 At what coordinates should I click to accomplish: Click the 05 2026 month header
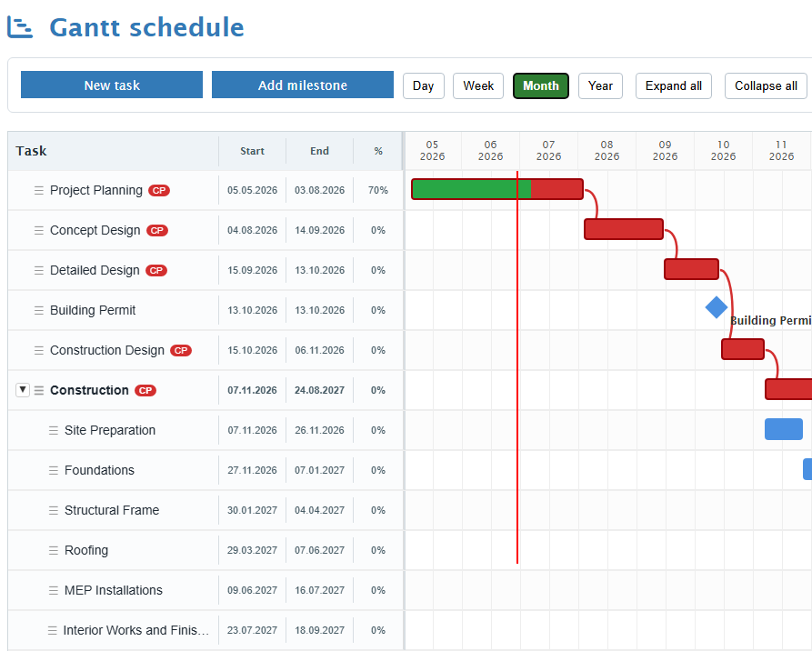click(x=433, y=150)
